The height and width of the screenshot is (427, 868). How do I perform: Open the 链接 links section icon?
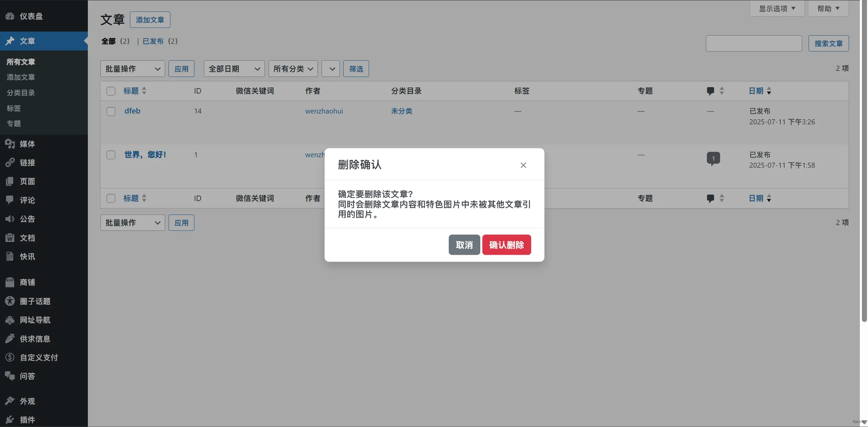[10, 163]
